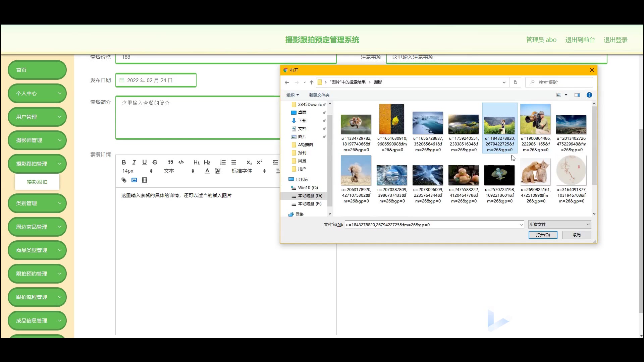Choose the text background highlight color
This screenshot has width=644, height=362.
[218, 171]
